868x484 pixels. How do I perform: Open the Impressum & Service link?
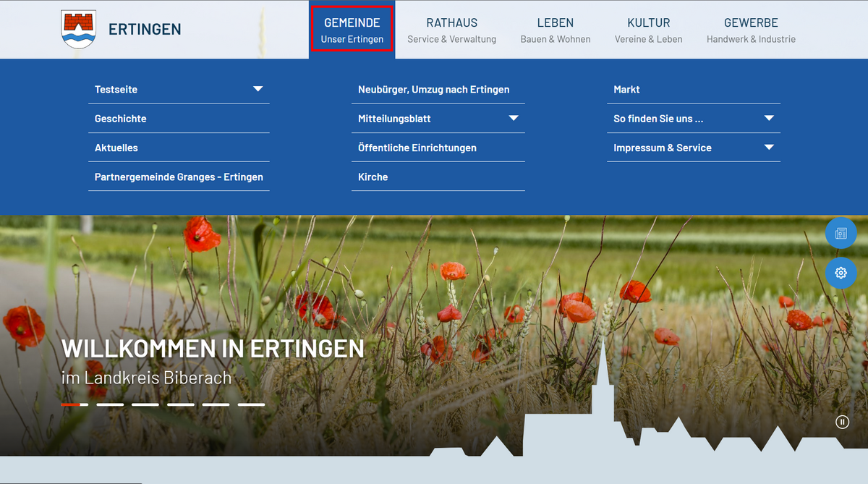(663, 148)
